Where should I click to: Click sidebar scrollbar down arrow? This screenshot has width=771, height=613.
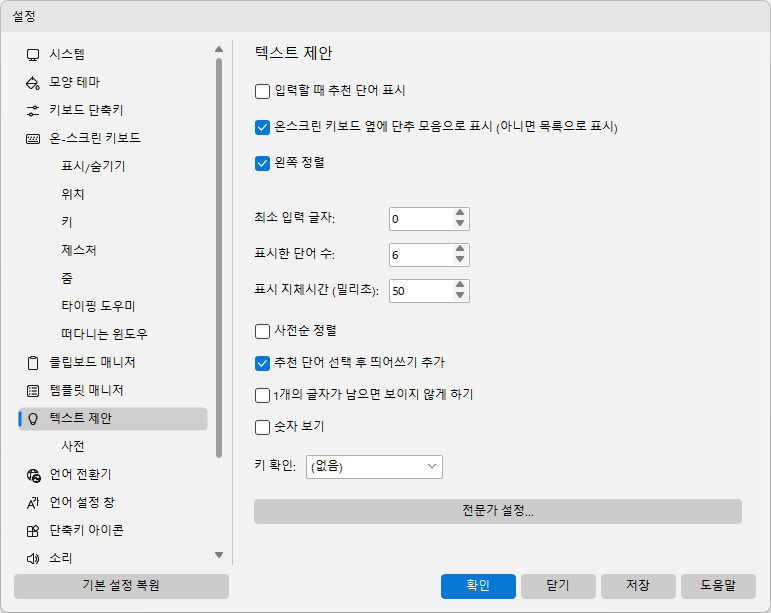coord(219,555)
